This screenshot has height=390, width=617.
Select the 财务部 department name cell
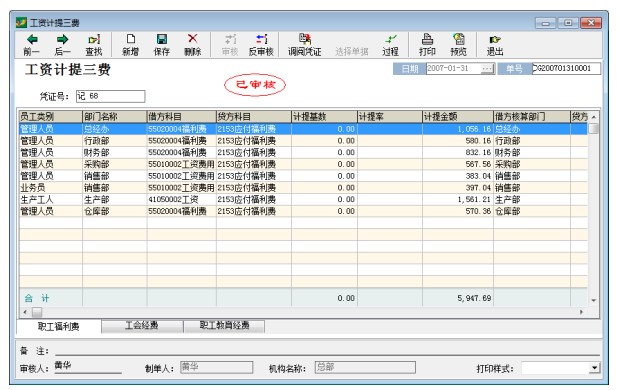point(115,152)
